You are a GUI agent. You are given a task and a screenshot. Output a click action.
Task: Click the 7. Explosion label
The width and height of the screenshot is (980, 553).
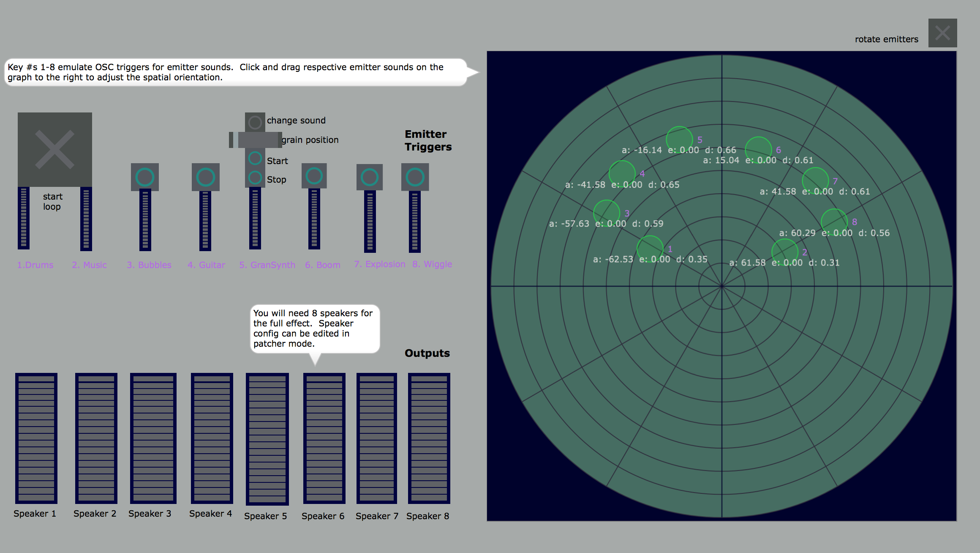(x=379, y=264)
